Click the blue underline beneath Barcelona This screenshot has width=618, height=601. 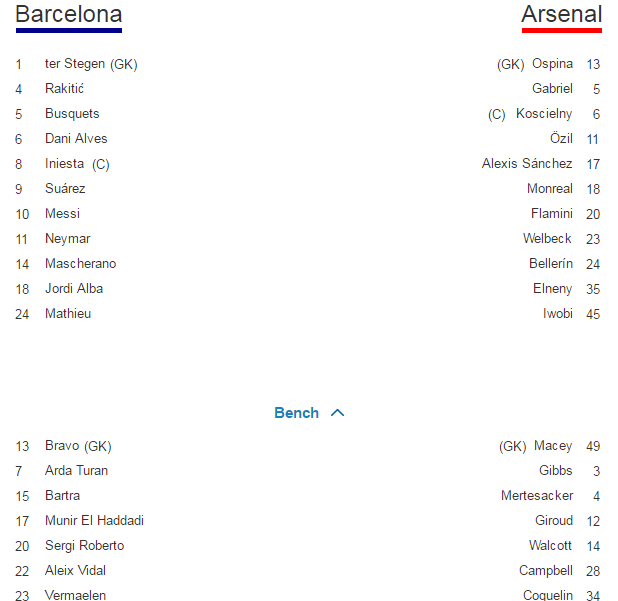click(x=69, y=30)
